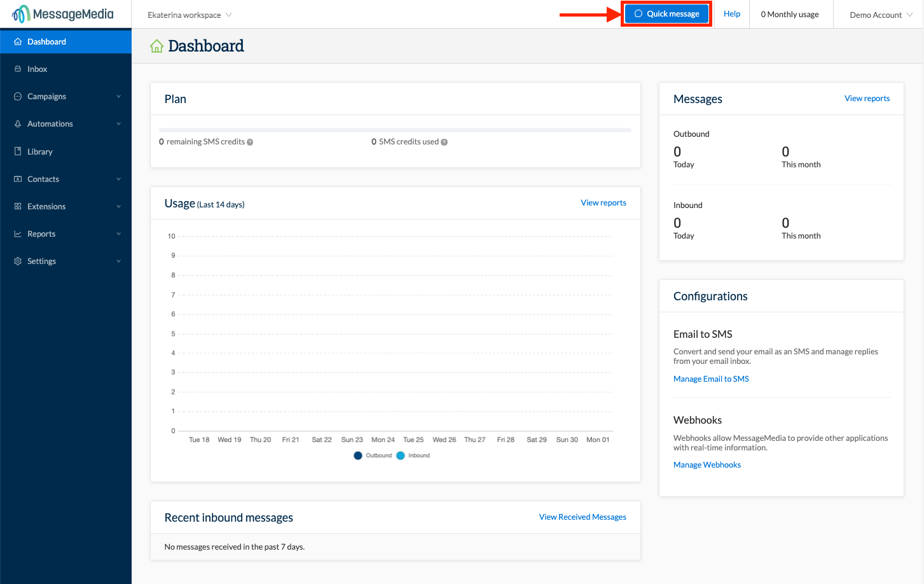Expand the Automations menu chevron
Image resolution: width=924 pixels, height=584 pixels.
(118, 124)
